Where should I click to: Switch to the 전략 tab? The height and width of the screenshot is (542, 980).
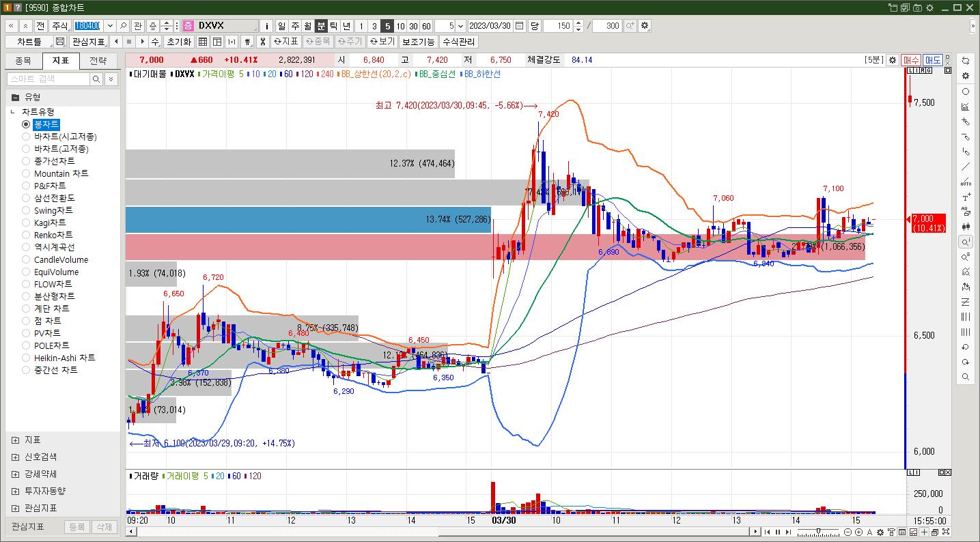point(98,61)
